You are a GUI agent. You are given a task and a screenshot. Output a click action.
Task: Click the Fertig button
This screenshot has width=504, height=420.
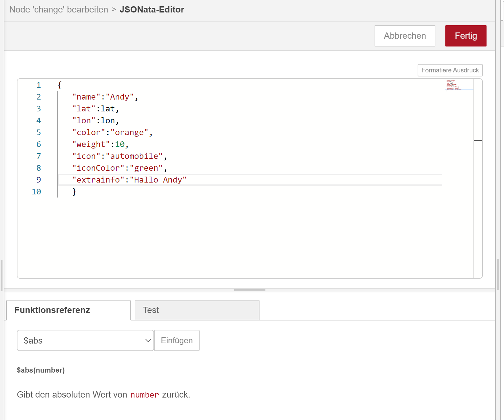(466, 36)
